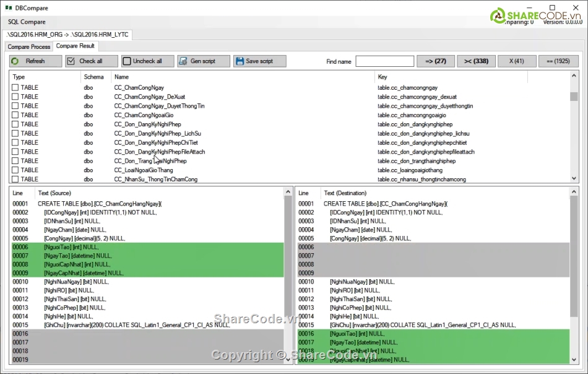Tick the checkbox for CC_Don_DangKyNghiPhepChiTiet

[15, 142]
